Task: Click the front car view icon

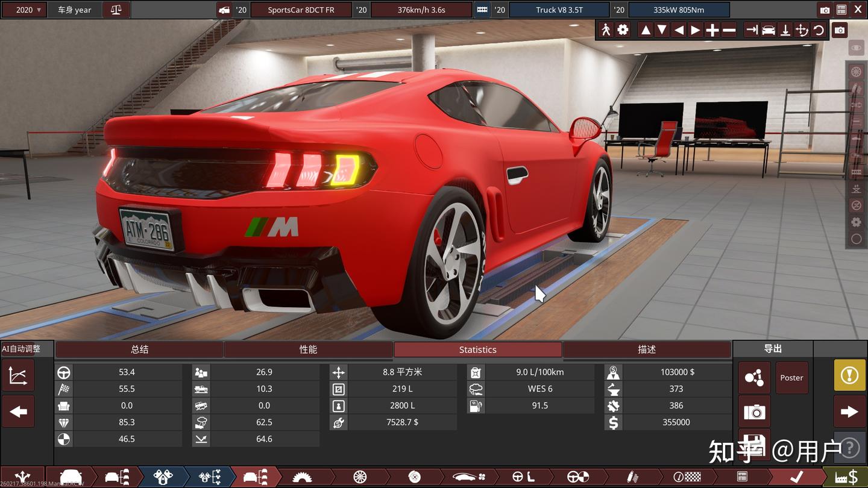Action: tap(769, 30)
